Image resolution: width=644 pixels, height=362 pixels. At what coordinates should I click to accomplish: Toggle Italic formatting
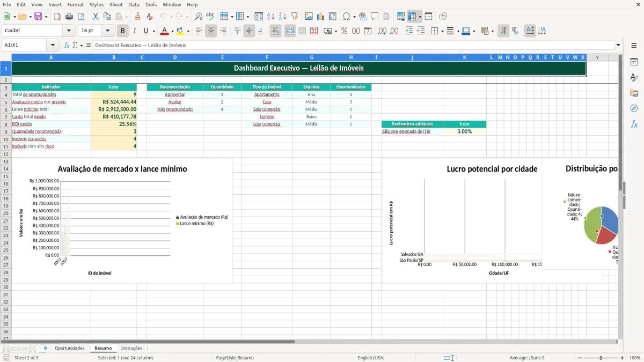134,31
